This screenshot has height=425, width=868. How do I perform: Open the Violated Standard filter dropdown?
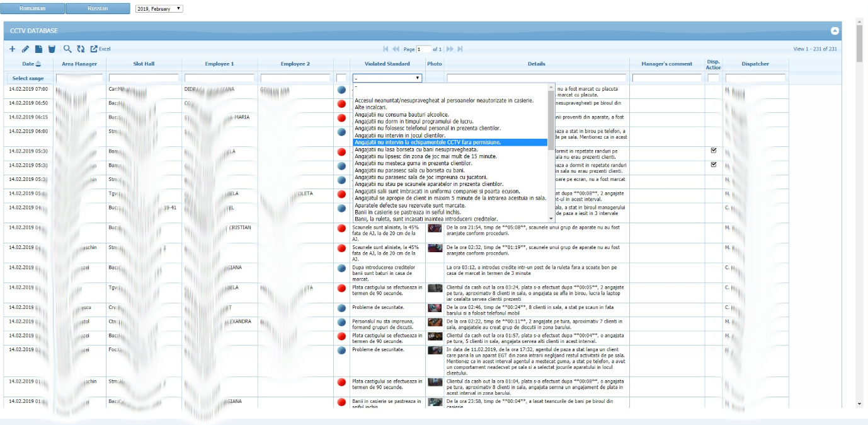tap(387, 78)
